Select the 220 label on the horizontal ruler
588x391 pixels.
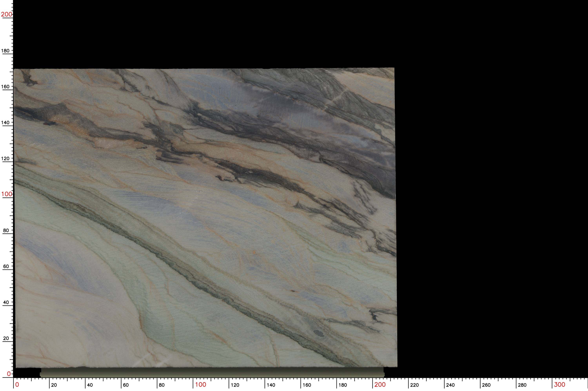point(415,385)
